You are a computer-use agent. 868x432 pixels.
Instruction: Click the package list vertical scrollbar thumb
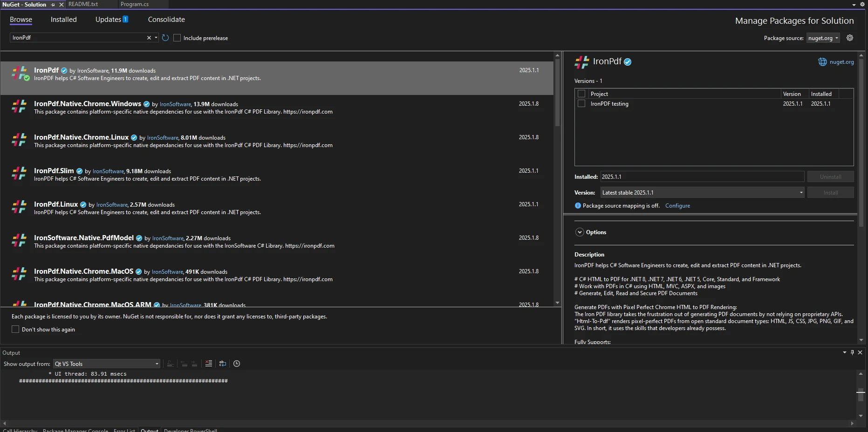coord(557,93)
